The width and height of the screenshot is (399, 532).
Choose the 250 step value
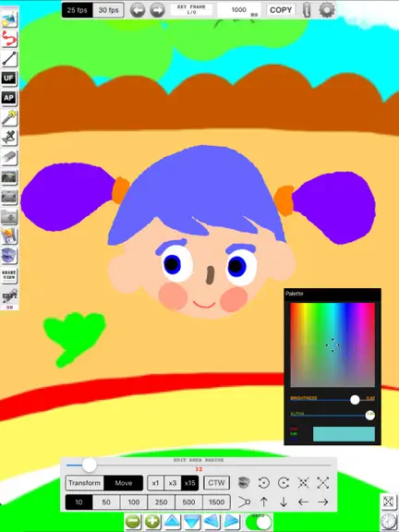click(x=161, y=502)
